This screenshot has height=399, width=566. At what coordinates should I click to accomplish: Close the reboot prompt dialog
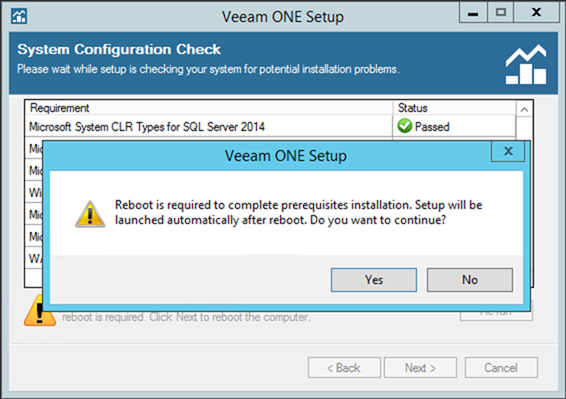click(508, 151)
